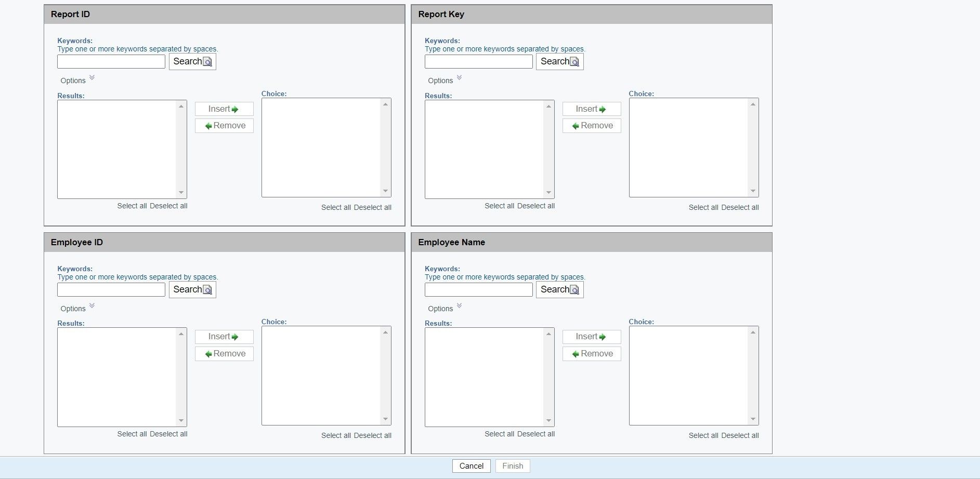Deselect all Employee ID results
Screen dimensions: 980x479
click(168, 434)
